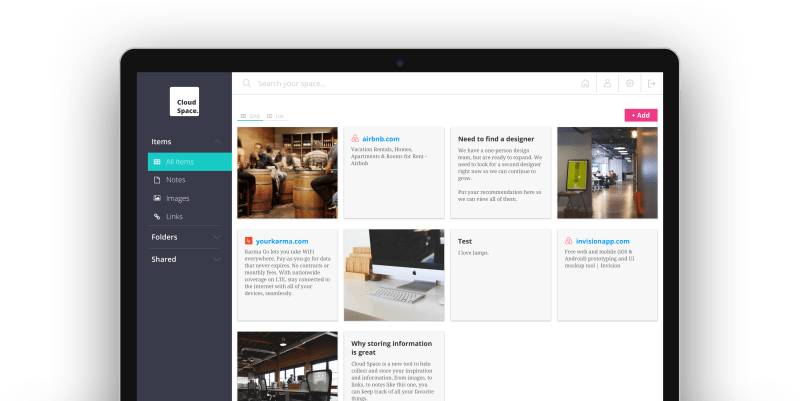Open Notes in the sidebar
This screenshot has width=800, height=401.
[x=175, y=180]
